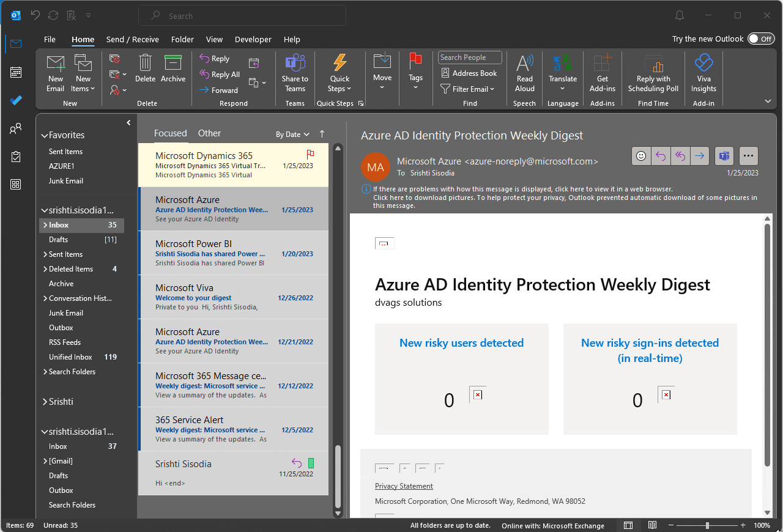Select the Focused inbox tab

171,133
